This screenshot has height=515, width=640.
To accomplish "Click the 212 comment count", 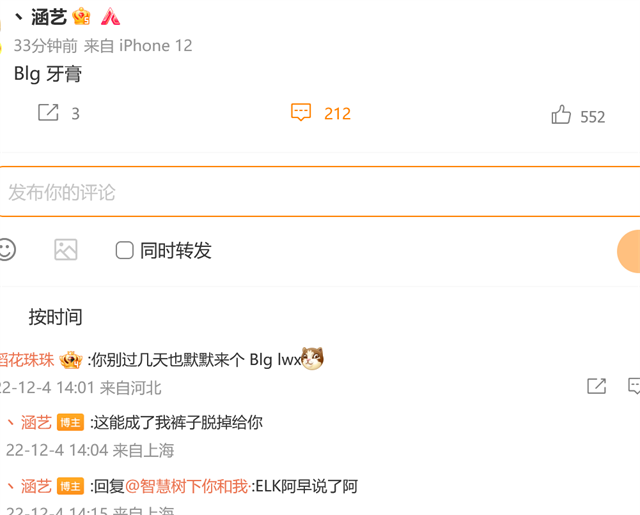I will click(338, 113).
